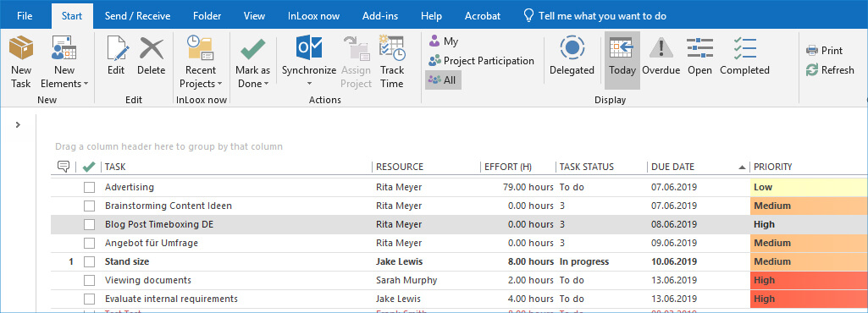Expand the collapsed side pane chevron
868x313 pixels.
[18, 124]
